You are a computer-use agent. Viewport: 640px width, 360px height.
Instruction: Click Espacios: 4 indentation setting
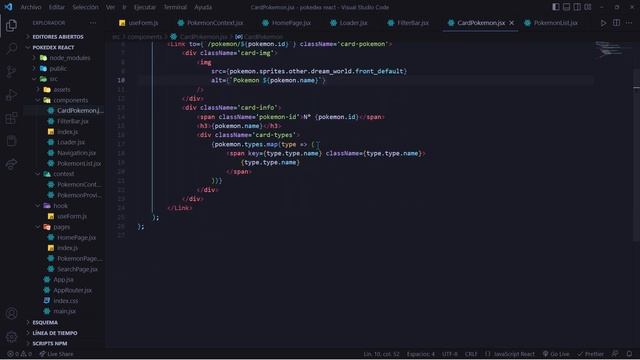(x=420, y=354)
